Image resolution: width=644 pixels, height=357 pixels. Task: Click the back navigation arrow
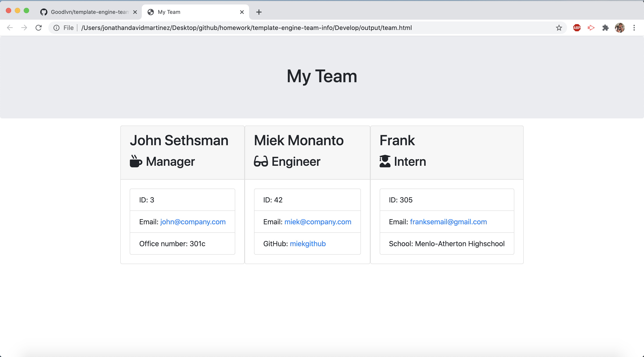pos(10,28)
